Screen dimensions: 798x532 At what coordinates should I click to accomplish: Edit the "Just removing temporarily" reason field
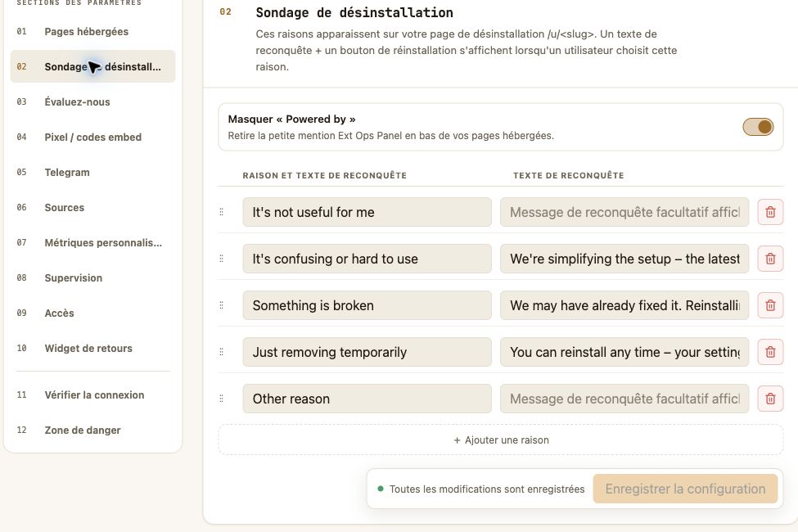point(367,352)
